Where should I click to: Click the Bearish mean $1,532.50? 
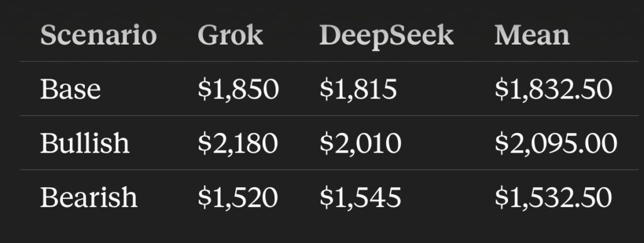click(553, 198)
